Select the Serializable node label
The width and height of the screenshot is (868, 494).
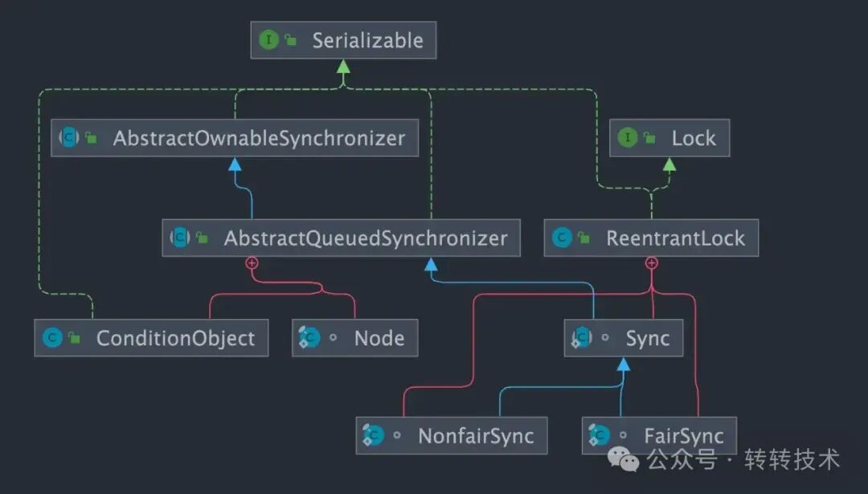(x=367, y=40)
